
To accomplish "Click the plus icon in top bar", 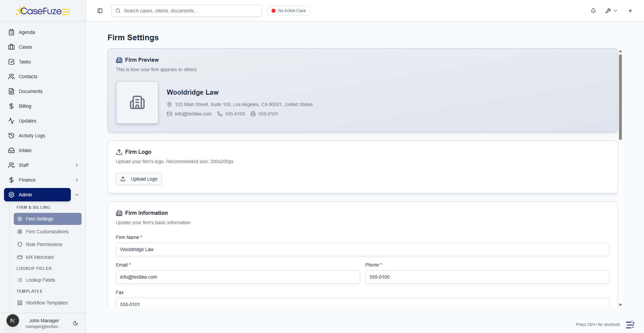I will (630, 11).
